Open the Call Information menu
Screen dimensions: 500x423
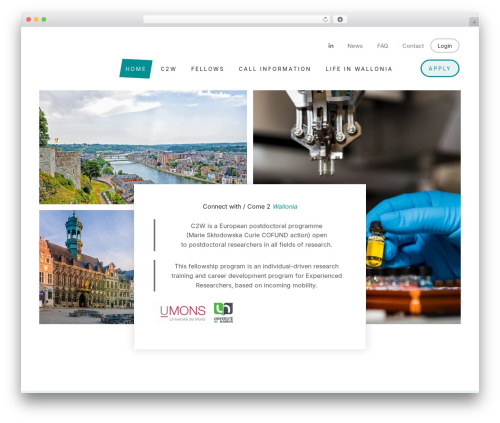275,69
